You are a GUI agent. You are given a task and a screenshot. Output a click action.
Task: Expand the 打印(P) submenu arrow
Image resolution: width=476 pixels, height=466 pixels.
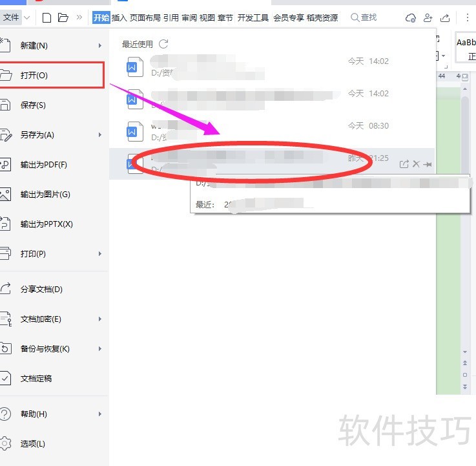coord(100,253)
